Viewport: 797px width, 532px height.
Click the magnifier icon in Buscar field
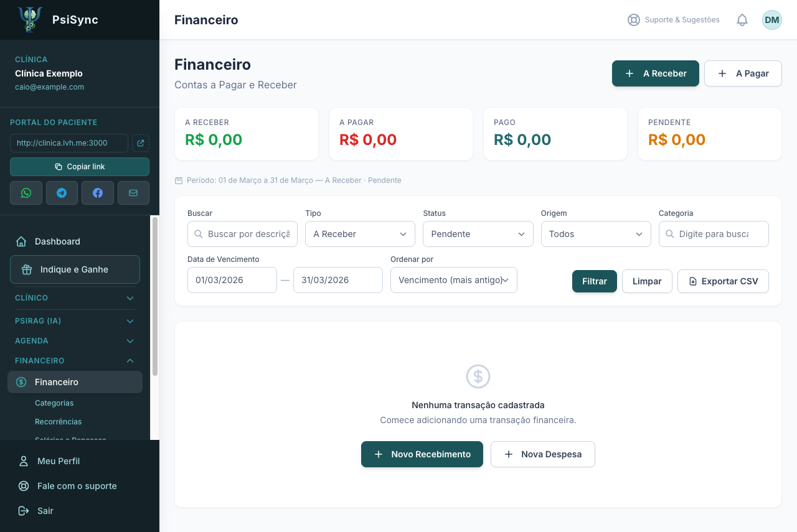[x=199, y=234]
